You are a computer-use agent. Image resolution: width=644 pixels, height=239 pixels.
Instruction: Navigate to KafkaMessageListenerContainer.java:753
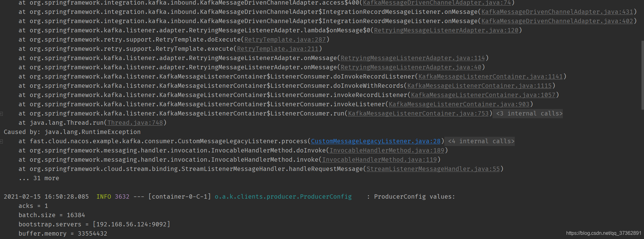coord(418,114)
